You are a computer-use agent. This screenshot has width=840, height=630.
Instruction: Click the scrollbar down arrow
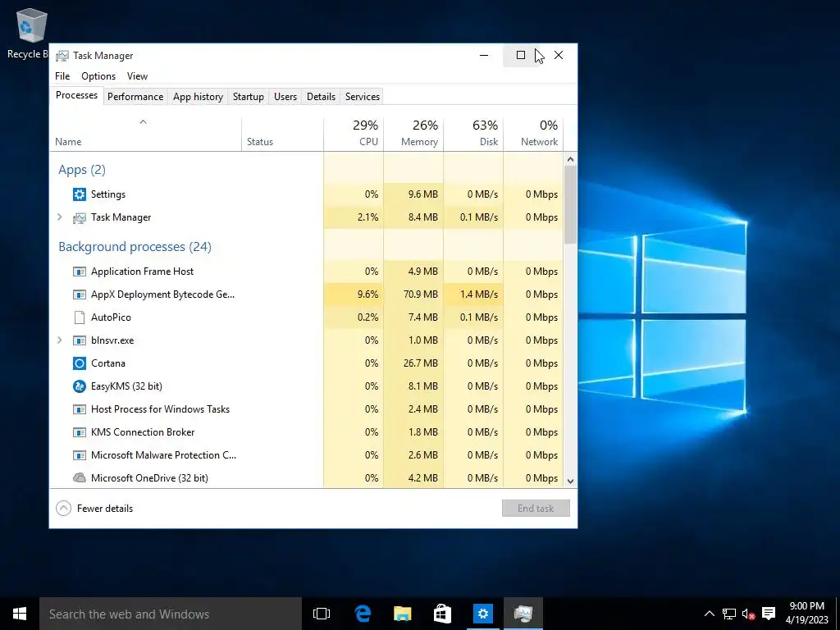pos(570,481)
